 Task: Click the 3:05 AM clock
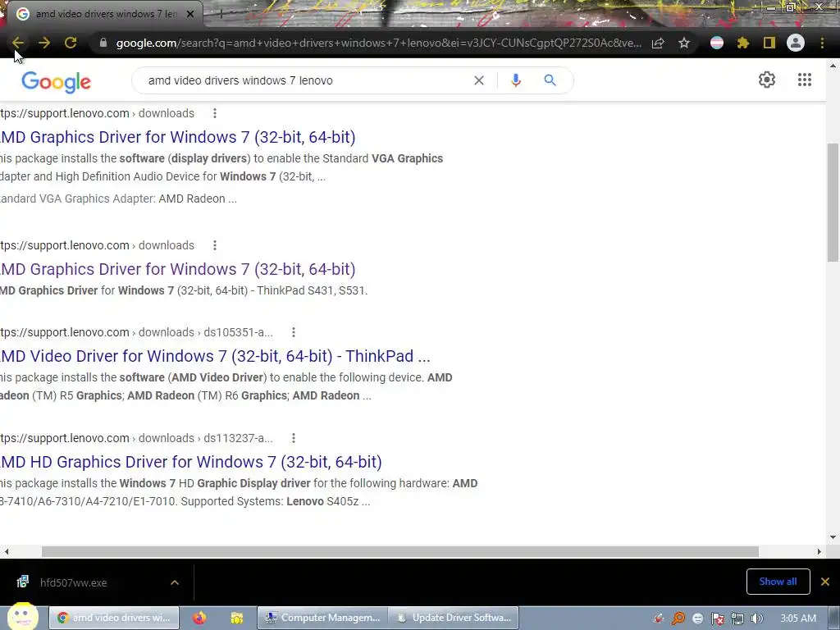[x=798, y=619]
